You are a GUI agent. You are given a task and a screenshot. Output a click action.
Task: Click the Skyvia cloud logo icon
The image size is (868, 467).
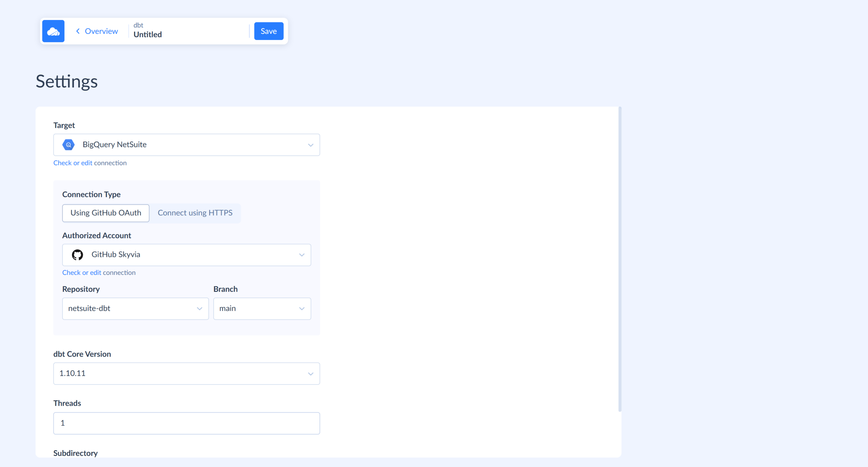(x=53, y=31)
